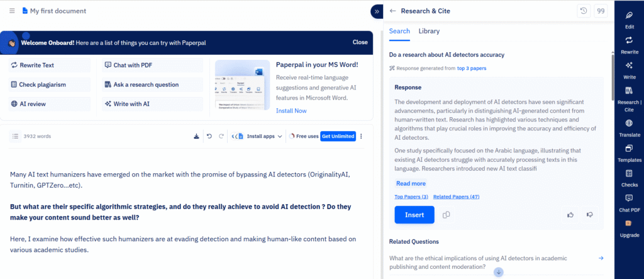Open the Related Papers (47) link
Screen dimensions: 644x279
pyautogui.click(x=456, y=197)
